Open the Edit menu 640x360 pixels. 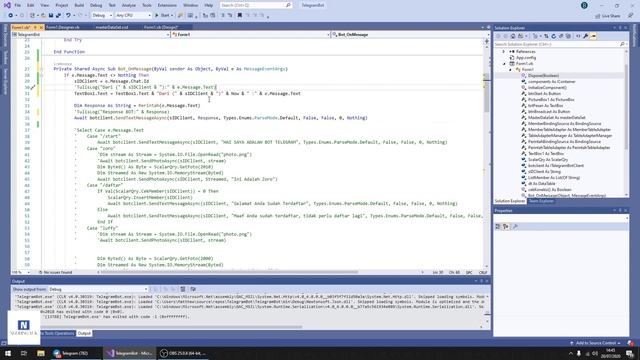31,5
